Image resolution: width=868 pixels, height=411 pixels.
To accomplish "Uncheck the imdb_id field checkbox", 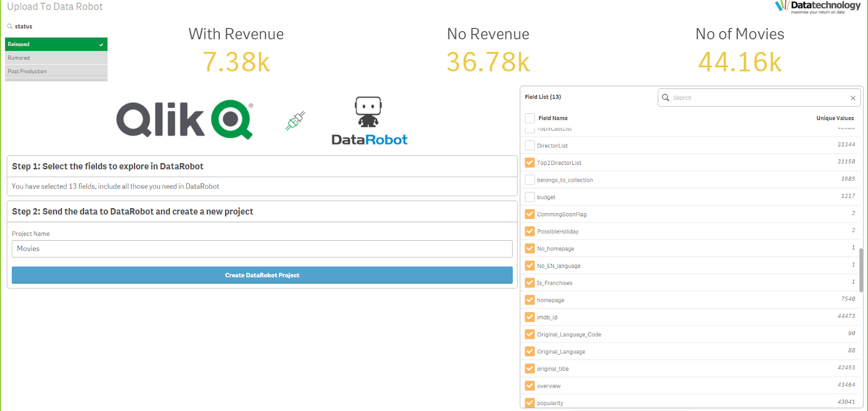I will point(530,317).
